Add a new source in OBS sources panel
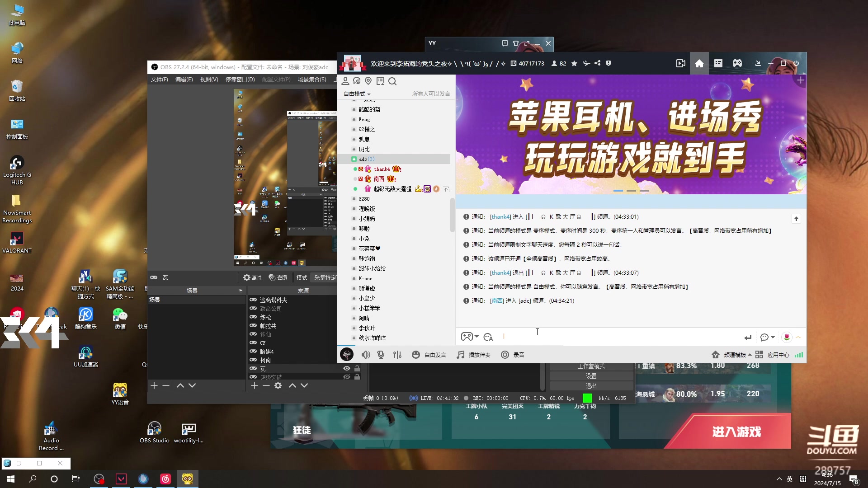This screenshot has height=488, width=868. tap(254, 385)
